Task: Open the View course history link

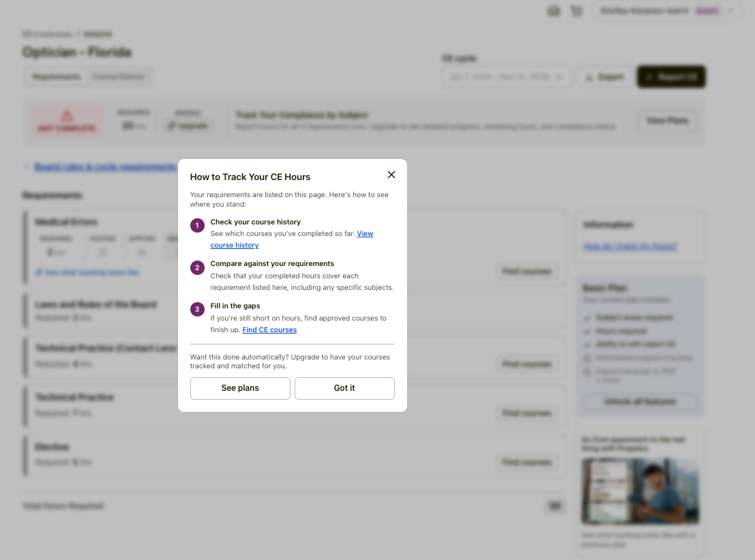Action: [x=365, y=234]
